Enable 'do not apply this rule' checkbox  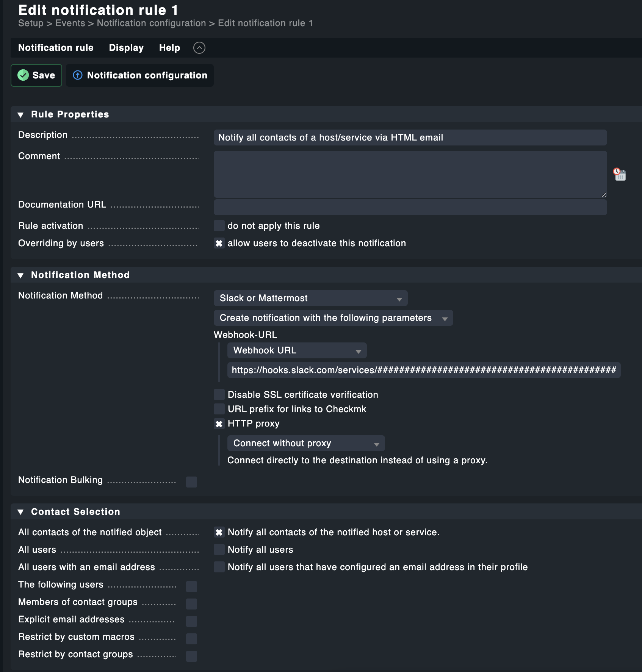pos(219,226)
